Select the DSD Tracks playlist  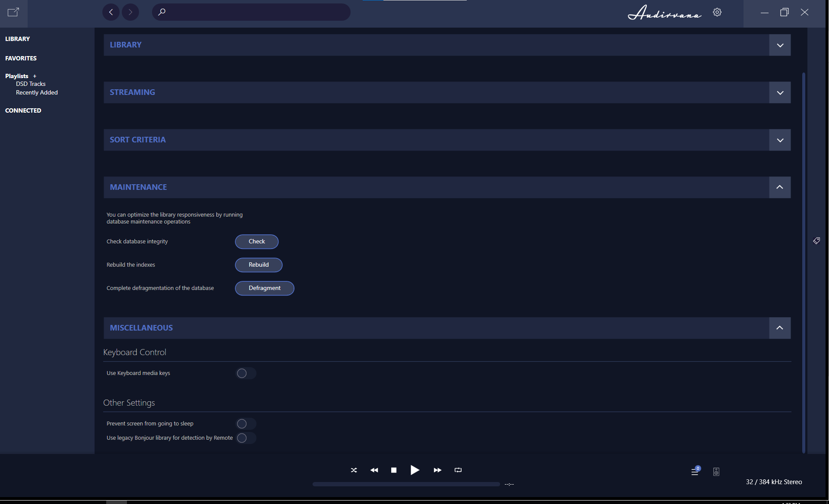point(31,84)
